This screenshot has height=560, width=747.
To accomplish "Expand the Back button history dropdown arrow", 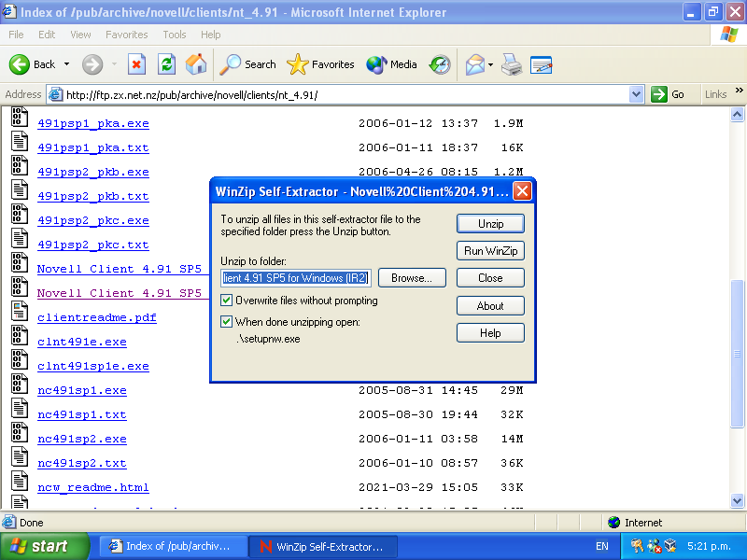I will pyautogui.click(x=66, y=64).
